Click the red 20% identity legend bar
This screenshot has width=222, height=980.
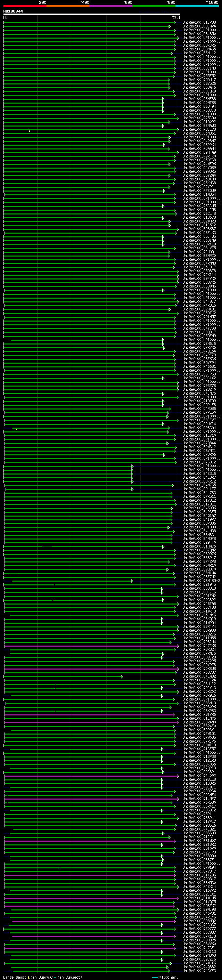(x=25, y=6)
